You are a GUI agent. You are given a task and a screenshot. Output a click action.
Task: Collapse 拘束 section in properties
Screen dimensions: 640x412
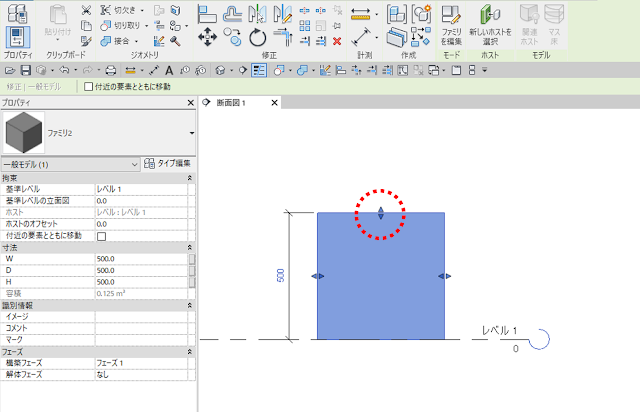190,178
